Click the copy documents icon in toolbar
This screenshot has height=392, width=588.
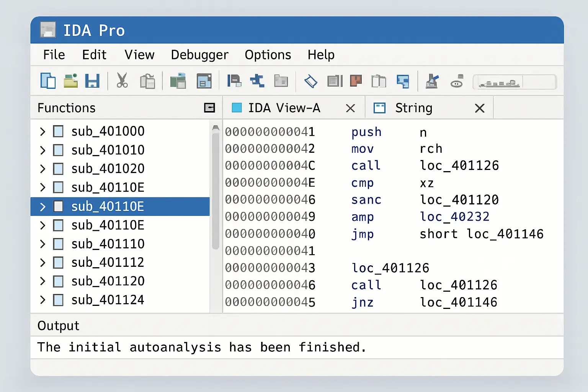click(48, 81)
